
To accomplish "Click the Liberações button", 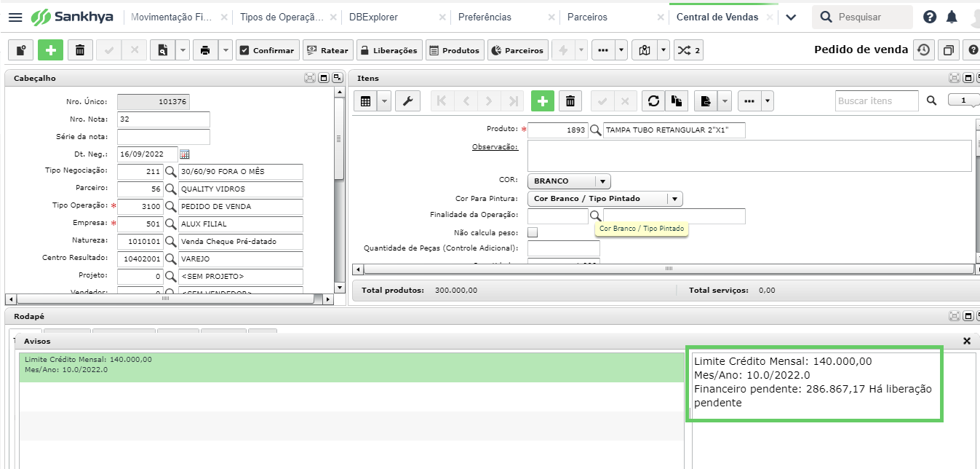I will pos(389,50).
